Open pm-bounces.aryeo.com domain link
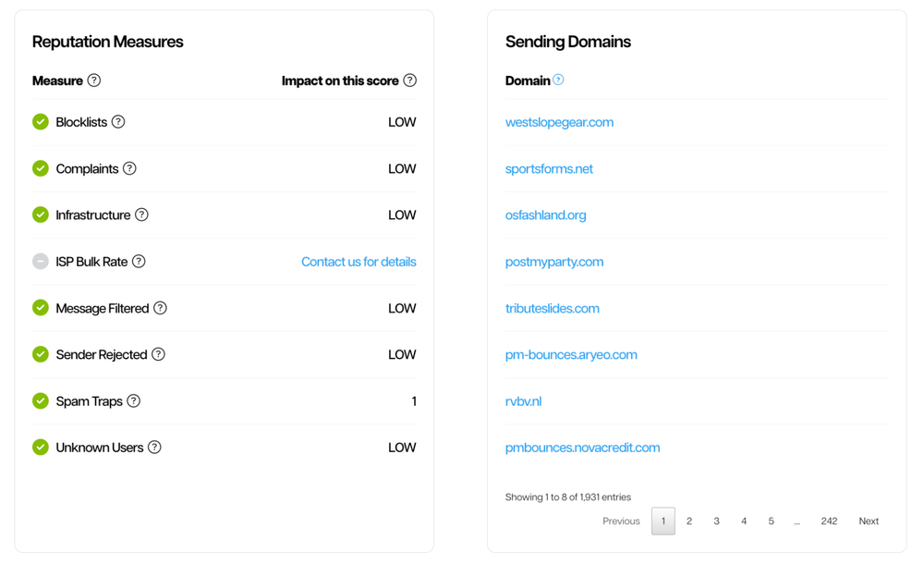Viewport: 924px width, 565px height. click(571, 354)
